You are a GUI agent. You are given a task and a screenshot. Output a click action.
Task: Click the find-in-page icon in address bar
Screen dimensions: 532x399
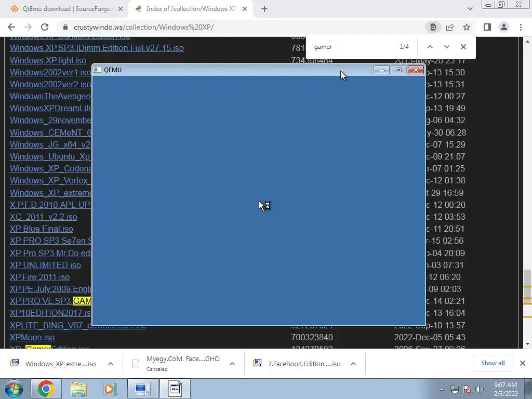433,27
